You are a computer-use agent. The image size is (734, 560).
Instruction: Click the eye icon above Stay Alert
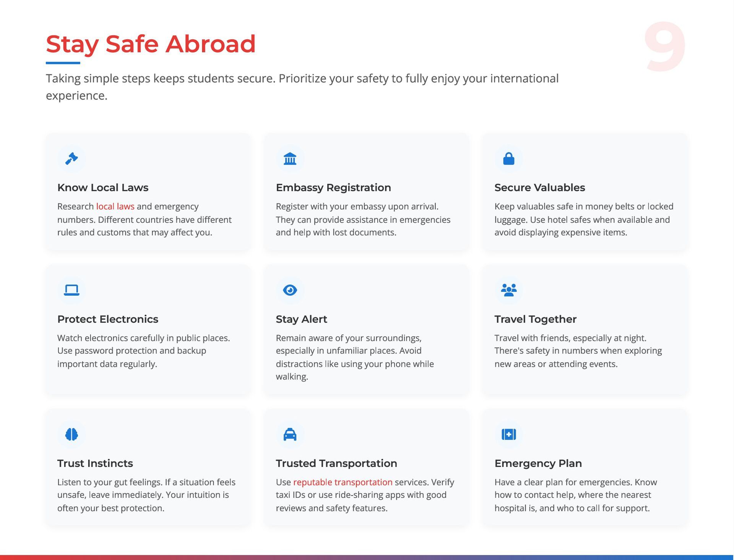pyautogui.click(x=290, y=290)
